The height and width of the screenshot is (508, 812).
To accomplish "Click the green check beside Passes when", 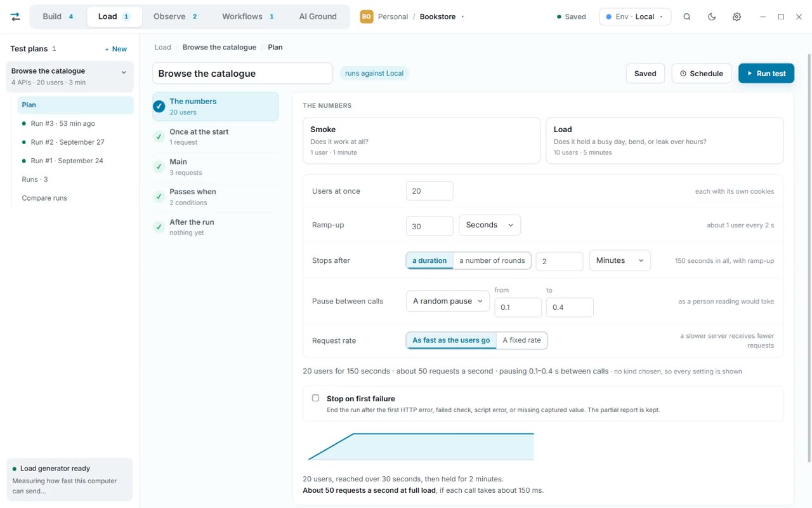I will pyautogui.click(x=159, y=197).
